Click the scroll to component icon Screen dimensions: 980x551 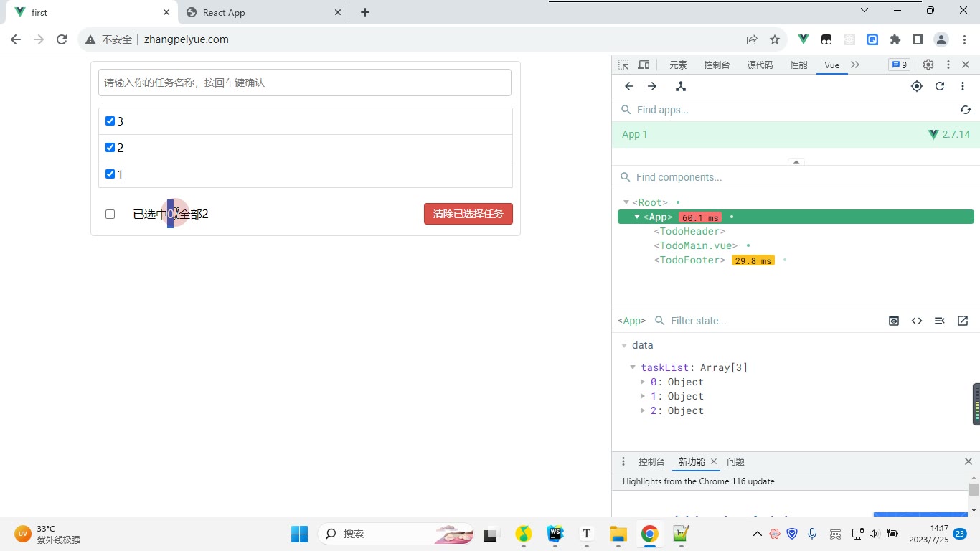(x=940, y=321)
